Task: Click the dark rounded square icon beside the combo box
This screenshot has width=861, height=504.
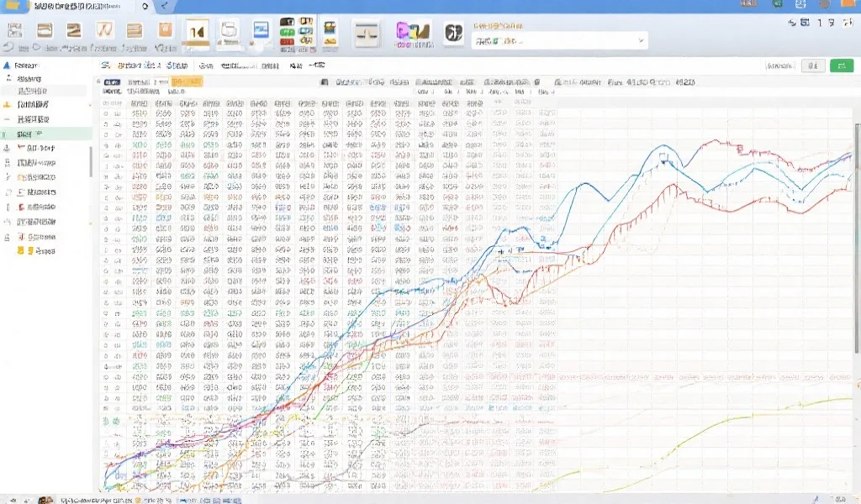Action: pyautogui.click(x=453, y=34)
